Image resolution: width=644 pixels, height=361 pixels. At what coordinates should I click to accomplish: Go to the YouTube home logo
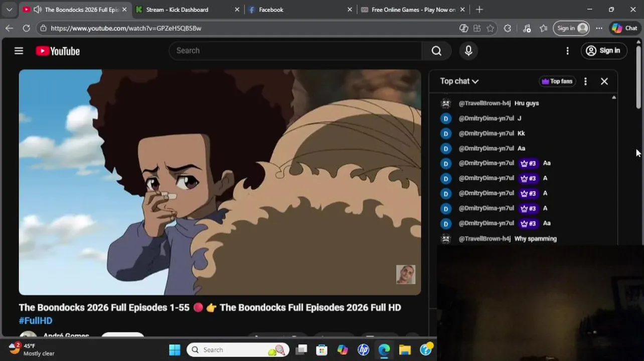tap(58, 51)
